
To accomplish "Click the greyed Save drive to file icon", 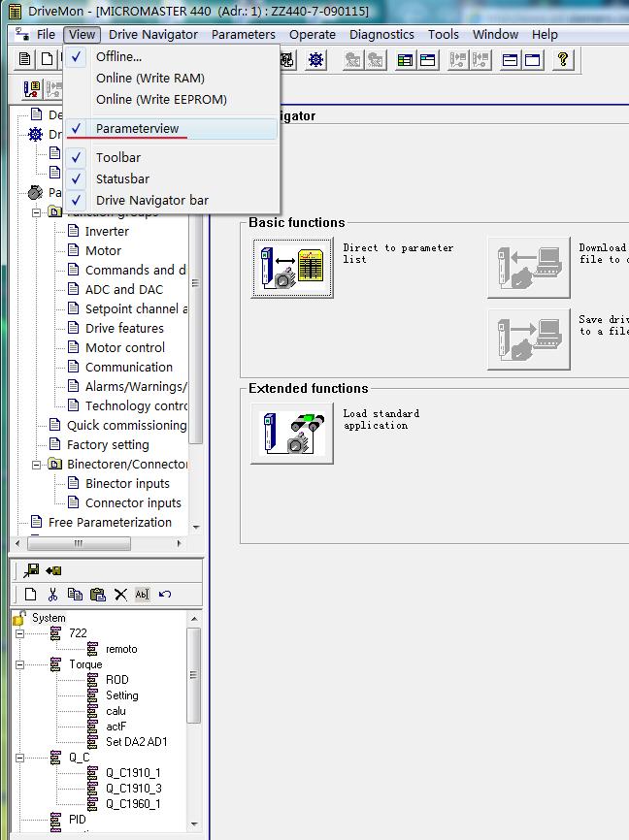I will click(x=529, y=339).
